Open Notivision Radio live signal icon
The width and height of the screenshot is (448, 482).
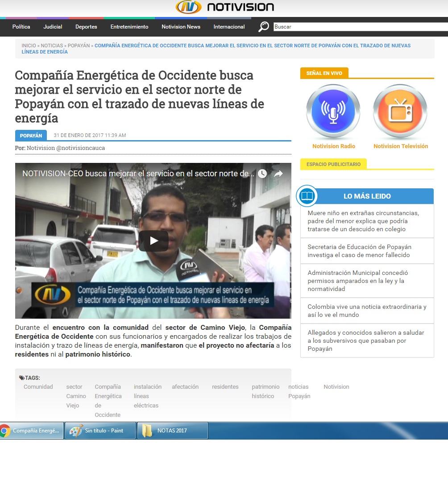coord(333,111)
